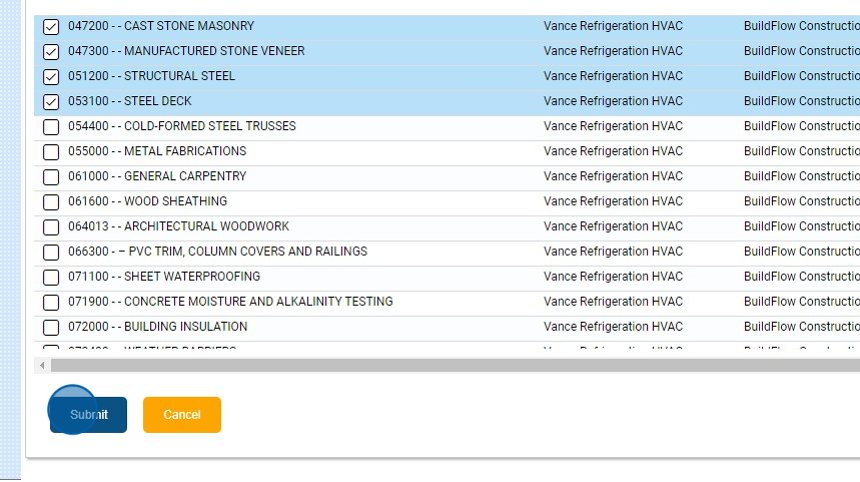Screen dimensions: 860x482
Task: Click Vance Refrigeration HVAC in Steel Deck row
Action: click(x=613, y=101)
